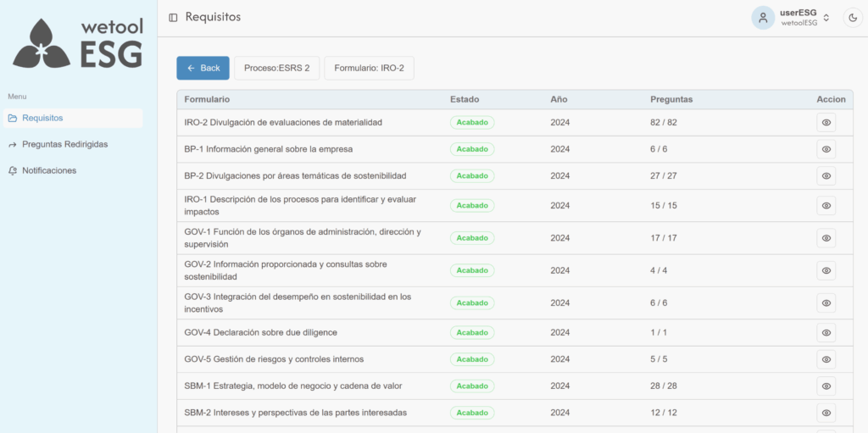Viewport: 868px width, 433px height.
Task: Click the user avatar icon
Action: click(x=763, y=18)
